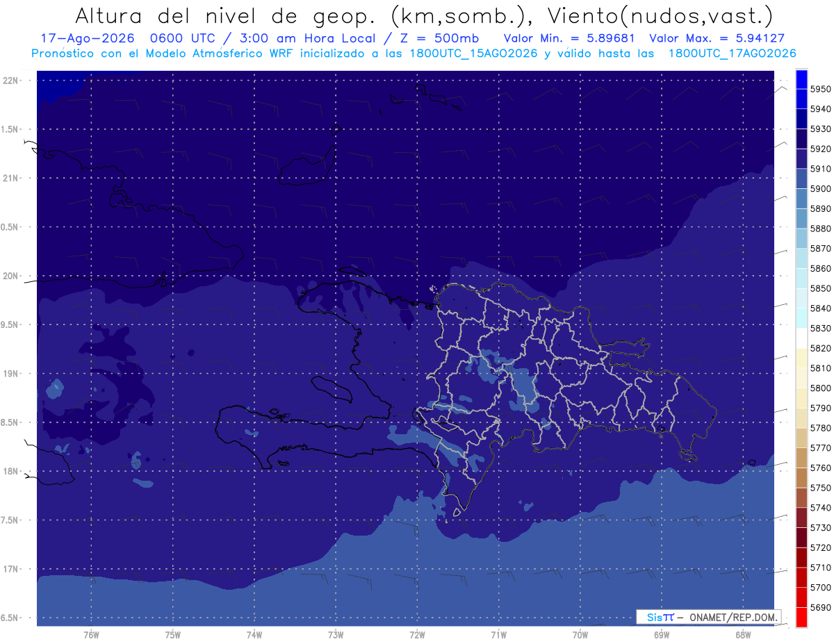Click latitude label '19N'
Screen dimensions: 834x644
[x=10, y=374]
